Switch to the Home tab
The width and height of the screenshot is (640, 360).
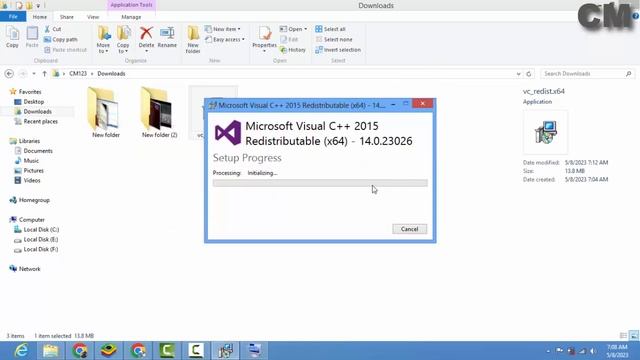(x=40, y=17)
